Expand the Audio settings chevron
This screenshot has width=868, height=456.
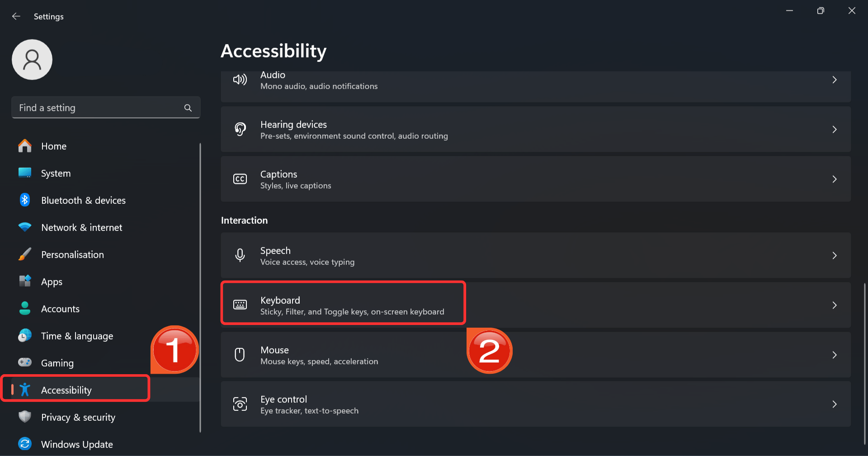835,80
